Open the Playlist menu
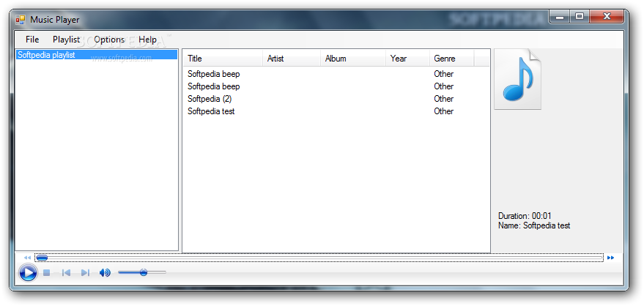 (66, 40)
